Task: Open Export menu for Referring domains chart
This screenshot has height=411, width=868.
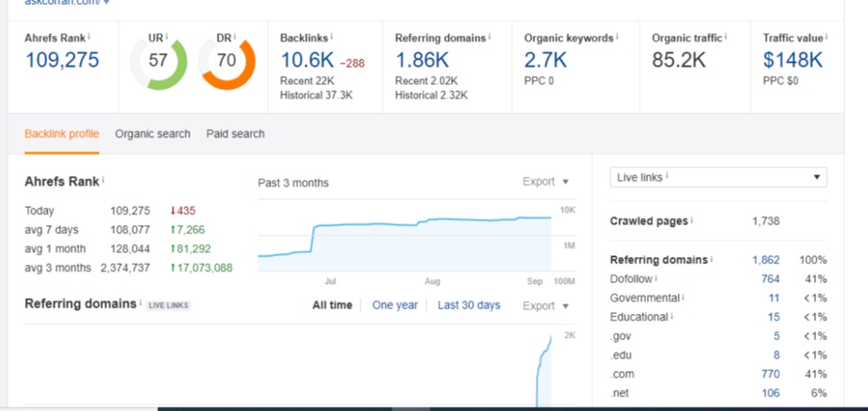Action: (x=546, y=306)
